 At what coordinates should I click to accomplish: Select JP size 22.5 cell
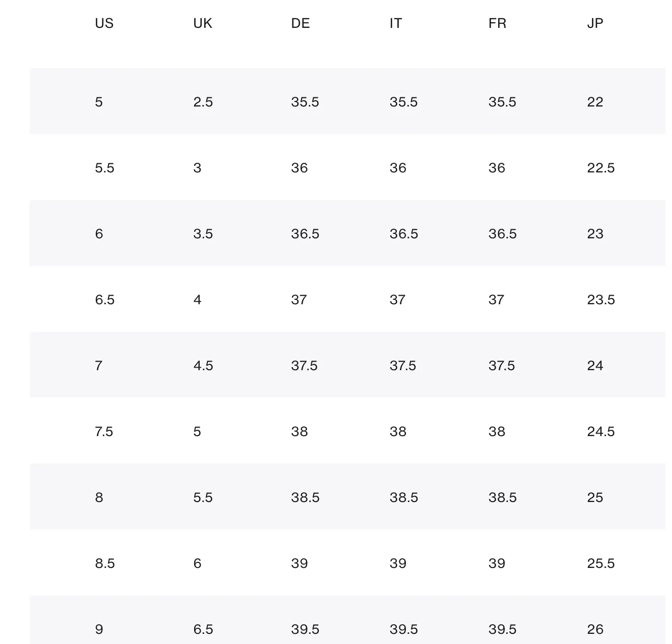point(601,168)
